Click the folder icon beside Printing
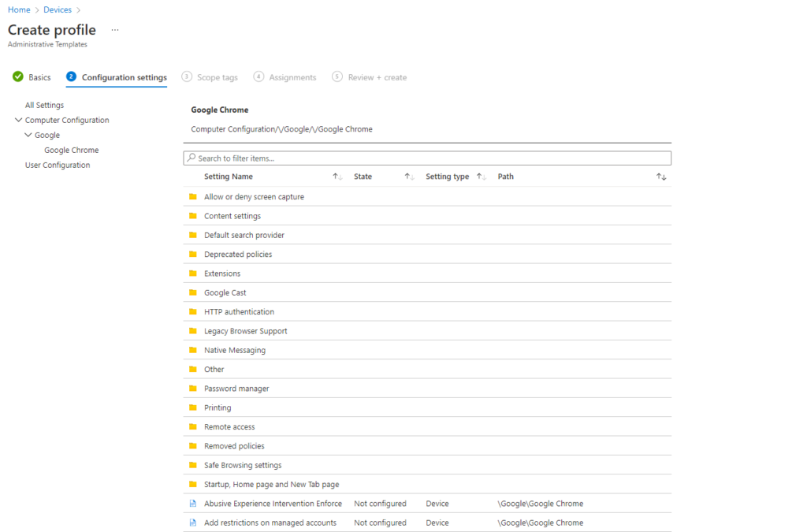The image size is (807, 532). (193, 407)
